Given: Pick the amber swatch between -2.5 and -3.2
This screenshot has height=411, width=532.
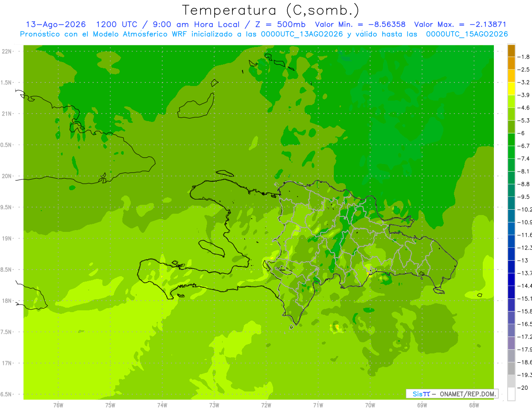Looking at the screenshot, I should pos(511,76).
